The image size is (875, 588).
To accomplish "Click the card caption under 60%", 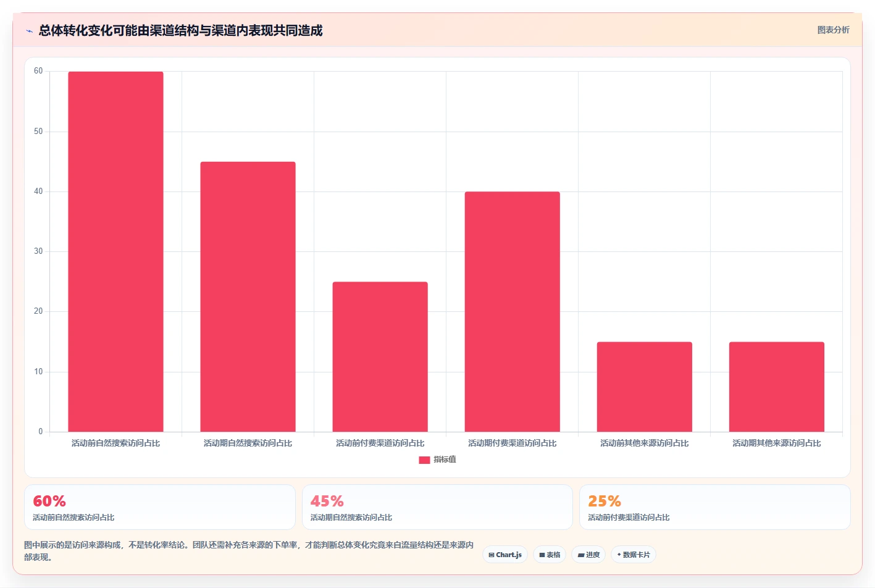I will (73, 518).
